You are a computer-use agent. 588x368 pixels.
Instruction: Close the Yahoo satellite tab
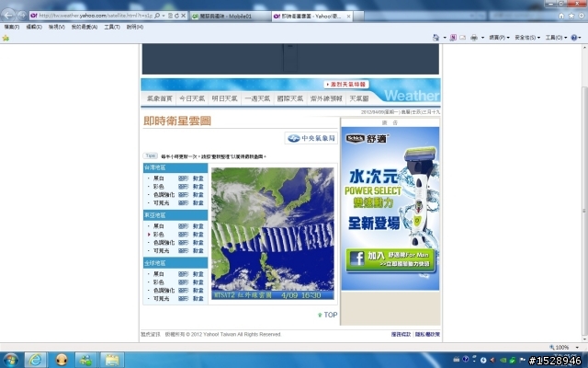(x=348, y=17)
